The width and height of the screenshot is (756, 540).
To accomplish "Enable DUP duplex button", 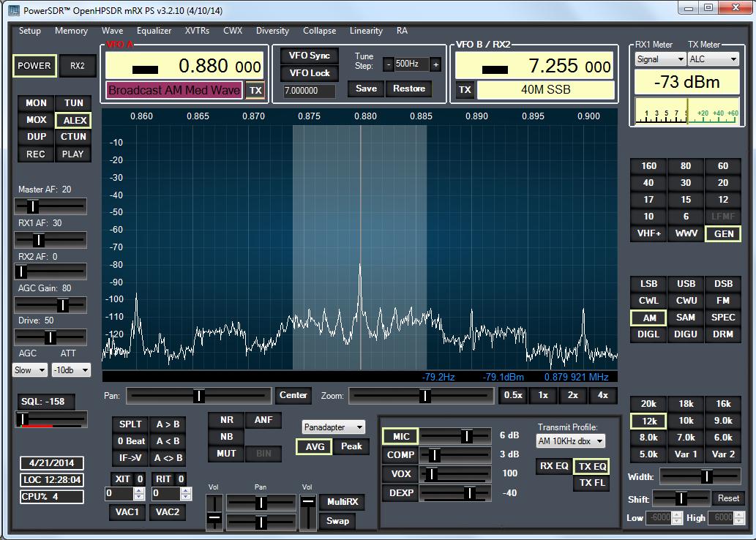I will pyautogui.click(x=36, y=136).
